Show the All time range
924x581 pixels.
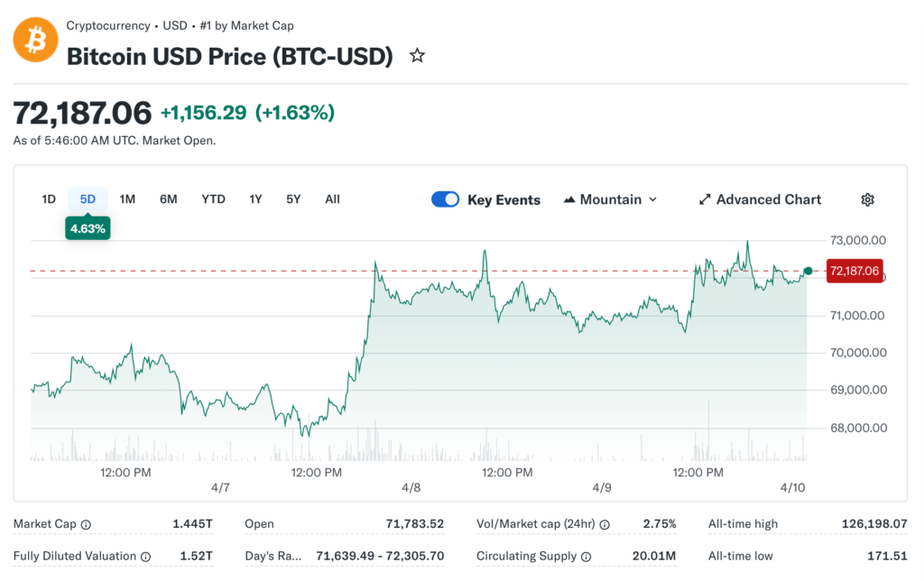332,199
